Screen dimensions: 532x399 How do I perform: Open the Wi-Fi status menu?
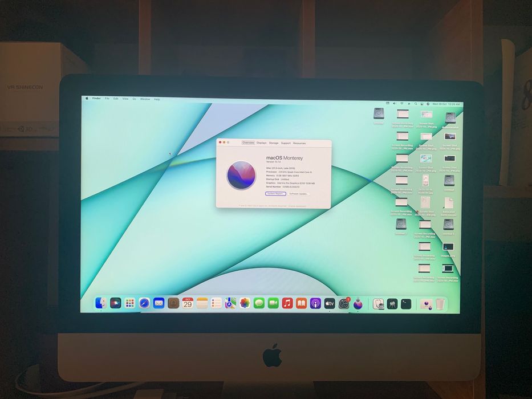point(402,104)
